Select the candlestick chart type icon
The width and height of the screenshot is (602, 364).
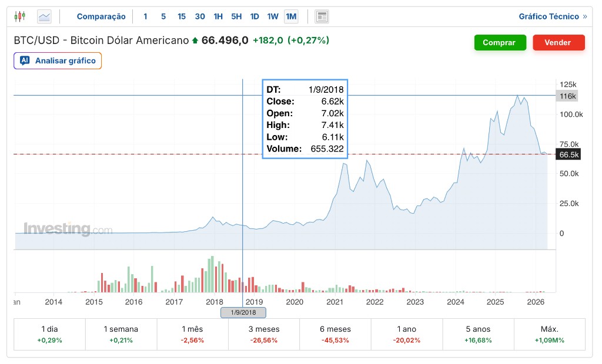[x=19, y=16]
